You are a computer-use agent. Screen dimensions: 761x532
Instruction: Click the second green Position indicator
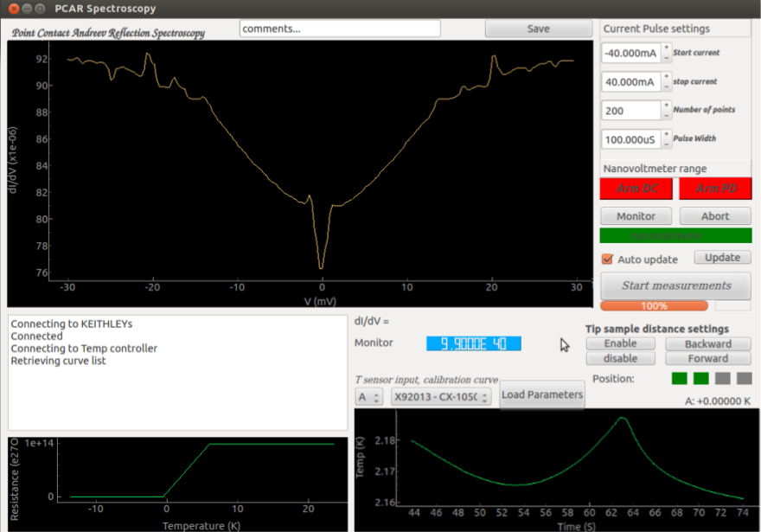click(x=700, y=378)
